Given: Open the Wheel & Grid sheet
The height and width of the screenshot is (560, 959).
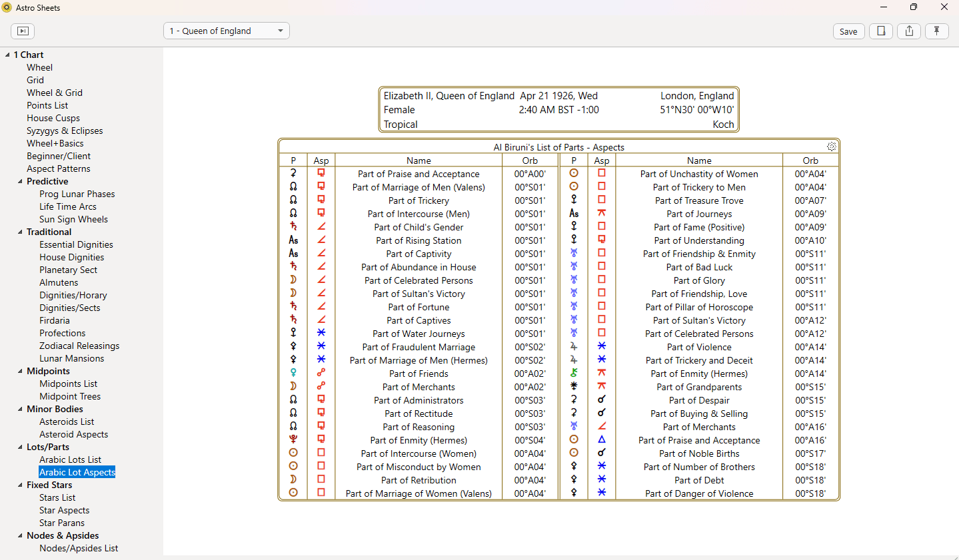Looking at the screenshot, I should pyautogui.click(x=55, y=93).
